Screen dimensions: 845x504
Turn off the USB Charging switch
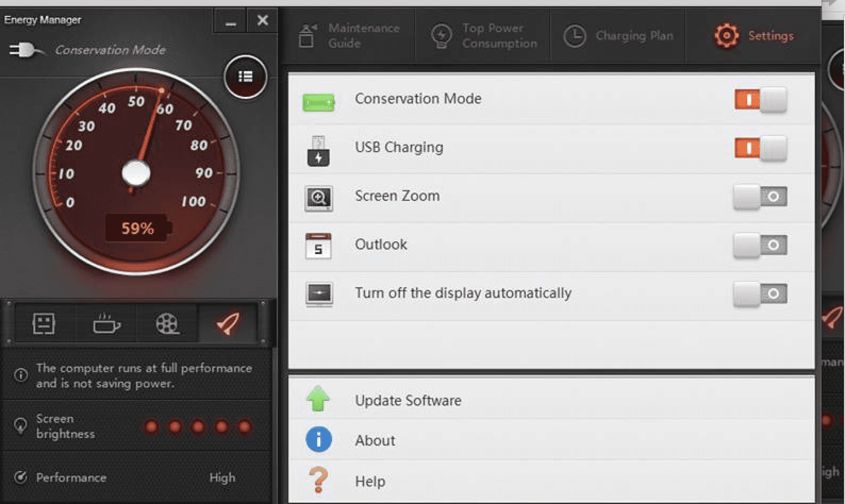760,148
